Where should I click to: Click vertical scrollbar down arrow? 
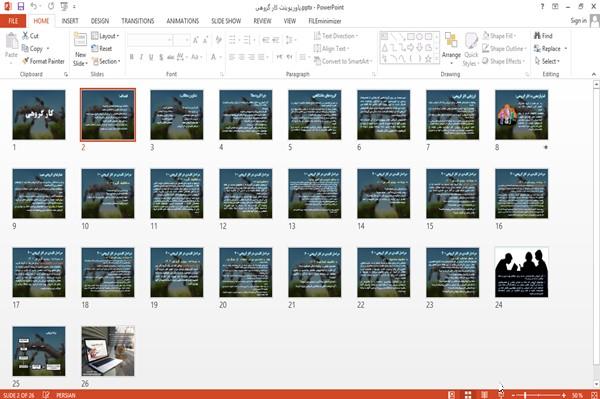click(x=596, y=384)
